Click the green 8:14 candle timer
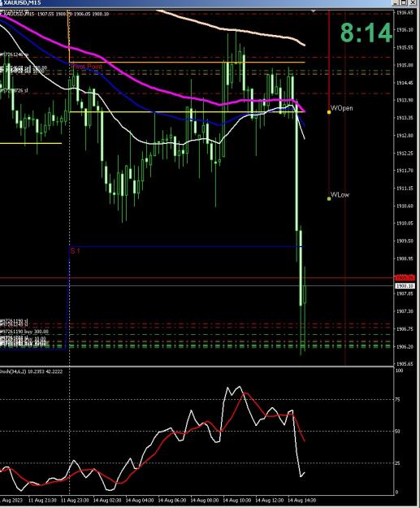Image resolution: width=420 pixels, height=508 pixels. [x=366, y=33]
